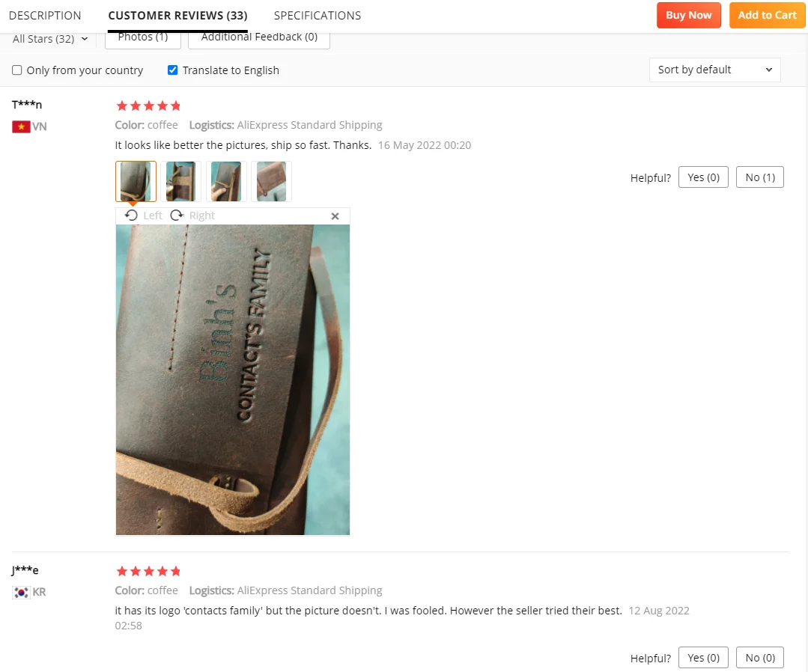
Task: Filter reviews by Photos
Action: (143, 39)
